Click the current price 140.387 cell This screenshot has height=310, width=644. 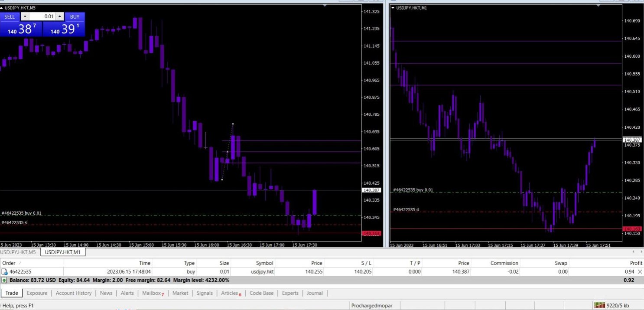pos(461,272)
